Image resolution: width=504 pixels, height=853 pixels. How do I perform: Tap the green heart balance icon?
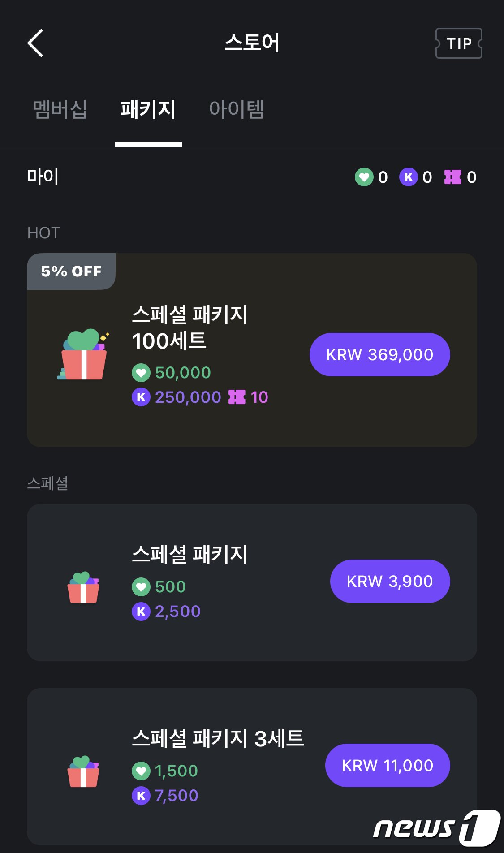364,177
